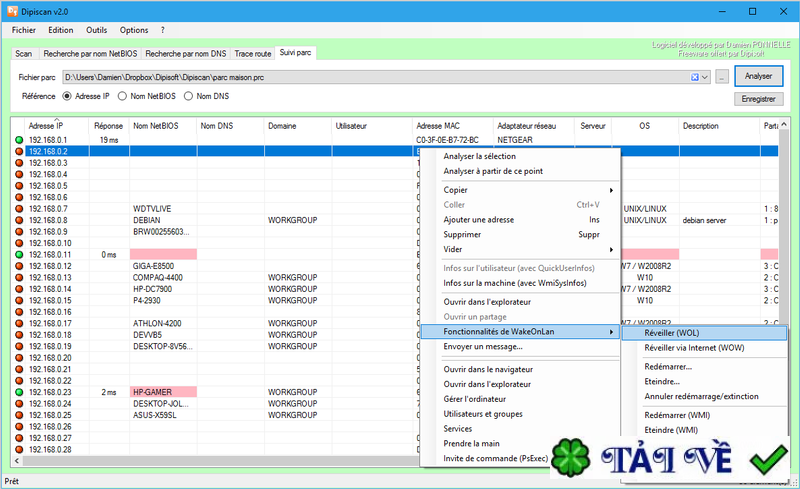Select the Nom NetBIOS reference radio button
The height and width of the screenshot is (489, 800).
[123, 96]
